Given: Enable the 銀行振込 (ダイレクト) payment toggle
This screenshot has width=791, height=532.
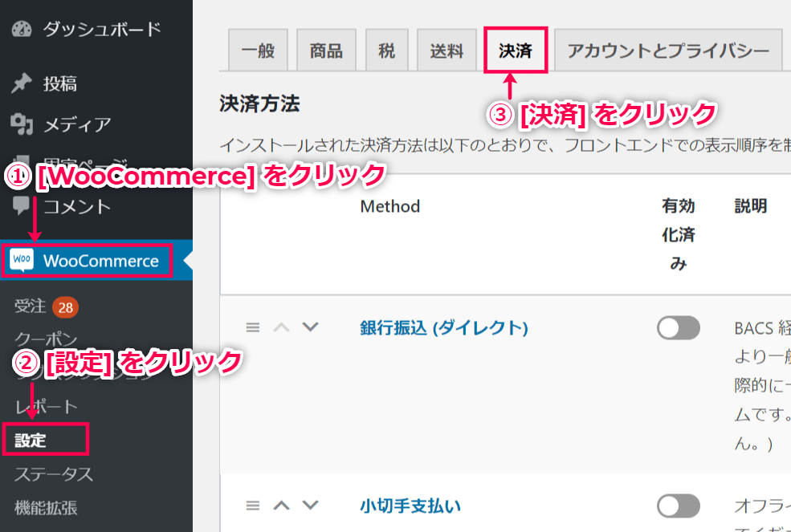Looking at the screenshot, I should coord(678,327).
